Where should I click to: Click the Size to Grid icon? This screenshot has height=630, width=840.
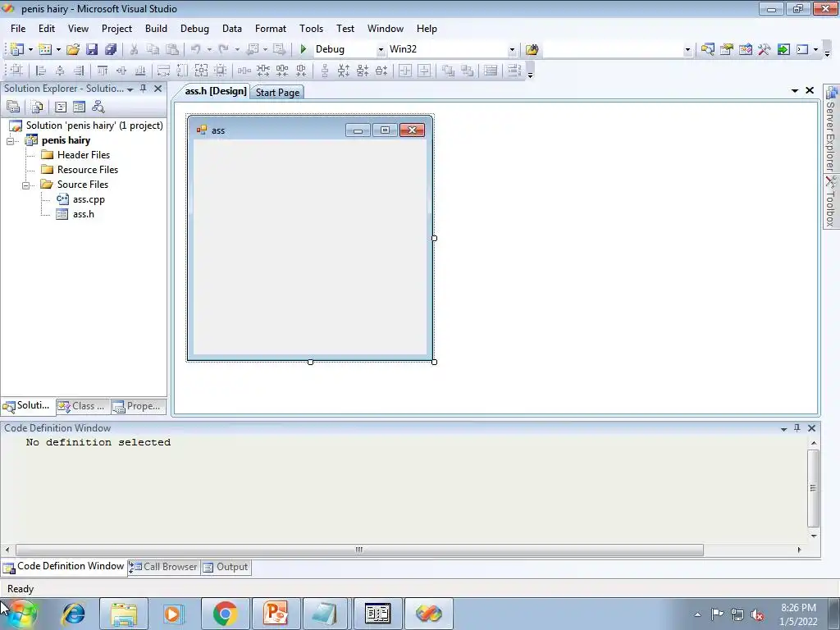(x=220, y=71)
